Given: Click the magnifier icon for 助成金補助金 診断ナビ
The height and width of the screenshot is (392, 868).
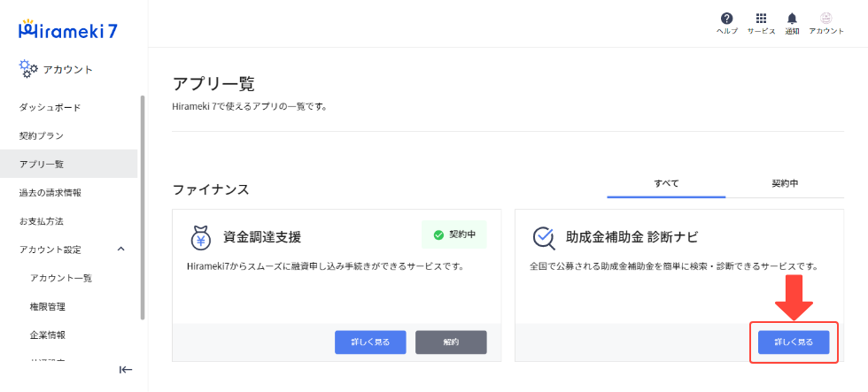Looking at the screenshot, I should (544, 237).
